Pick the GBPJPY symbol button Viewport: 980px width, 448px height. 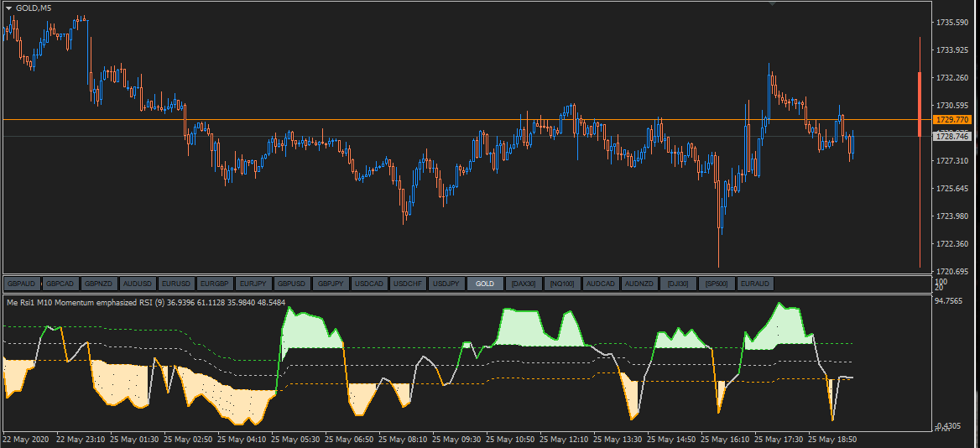(331, 284)
